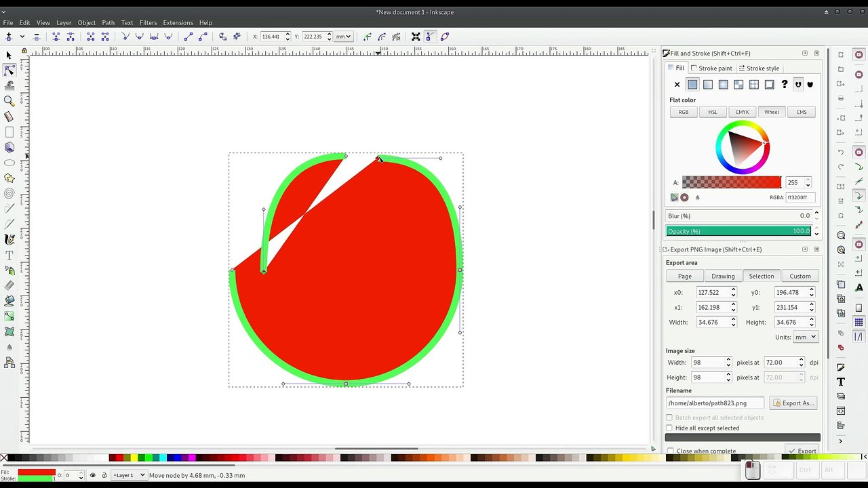Set export area to Drawing
Viewport: 868px width, 488px height.
tap(723, 276)
